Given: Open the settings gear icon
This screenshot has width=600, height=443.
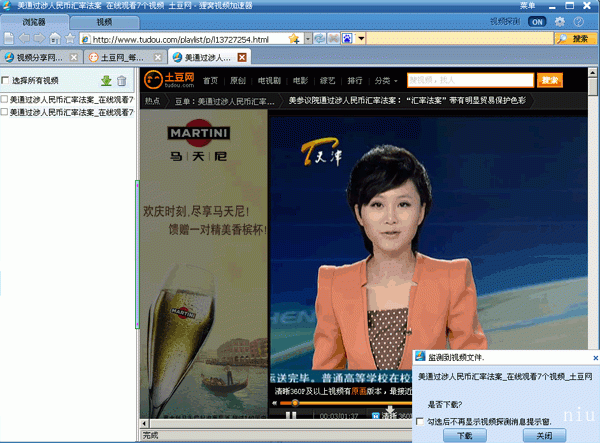Looking at the screenshot, I should 559,22.
